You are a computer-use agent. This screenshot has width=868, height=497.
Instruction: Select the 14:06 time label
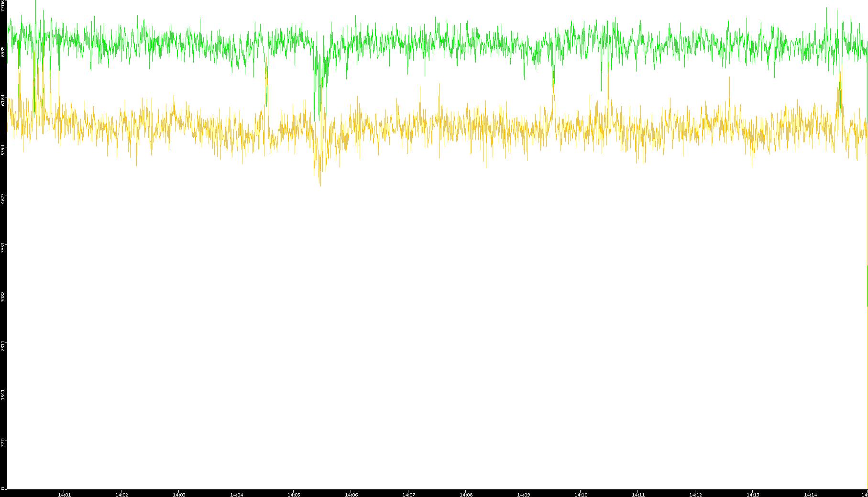[x=351, y=495]
